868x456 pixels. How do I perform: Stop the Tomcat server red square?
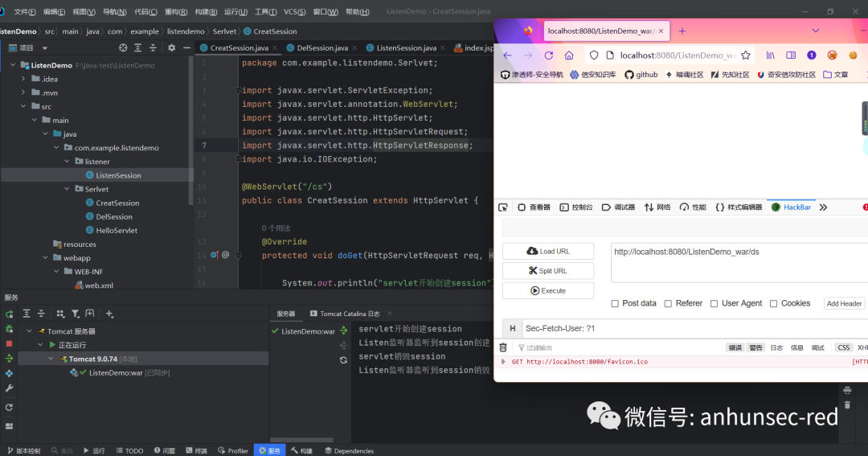click(x=9, y=343)
